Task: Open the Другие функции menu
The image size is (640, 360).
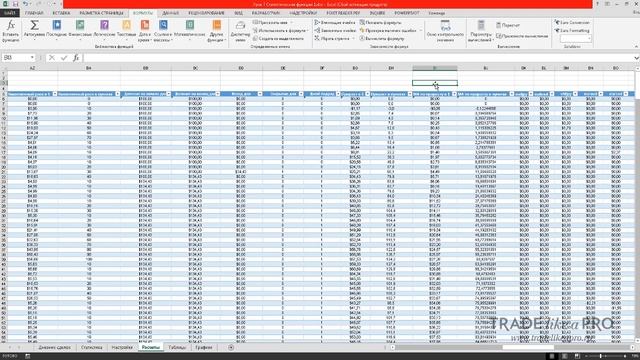Action: [x=216, y=31]
